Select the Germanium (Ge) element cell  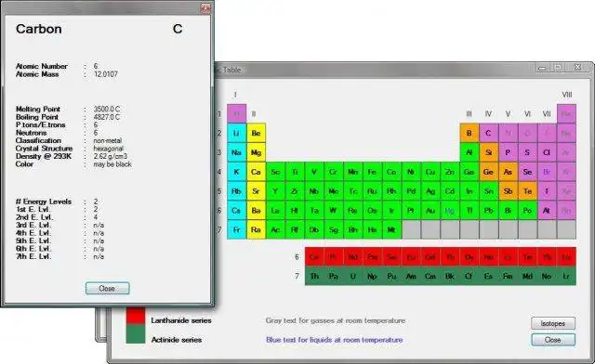489,172
